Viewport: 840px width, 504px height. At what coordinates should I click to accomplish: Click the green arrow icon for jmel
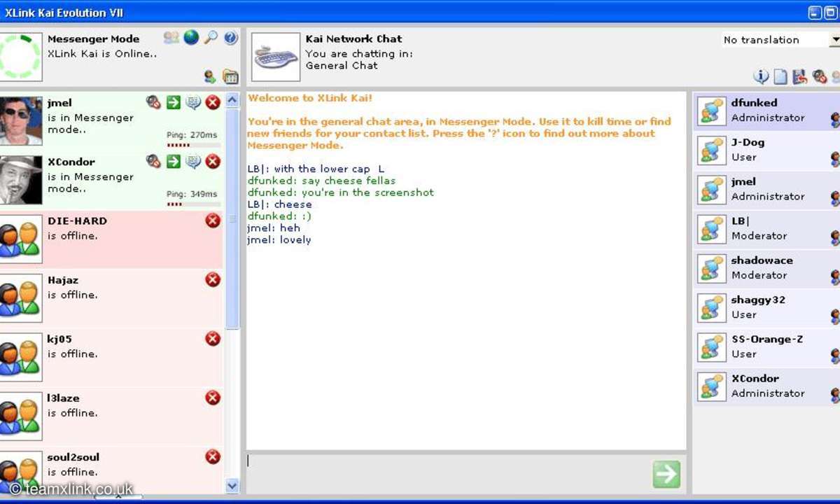[x=173, y=103]
